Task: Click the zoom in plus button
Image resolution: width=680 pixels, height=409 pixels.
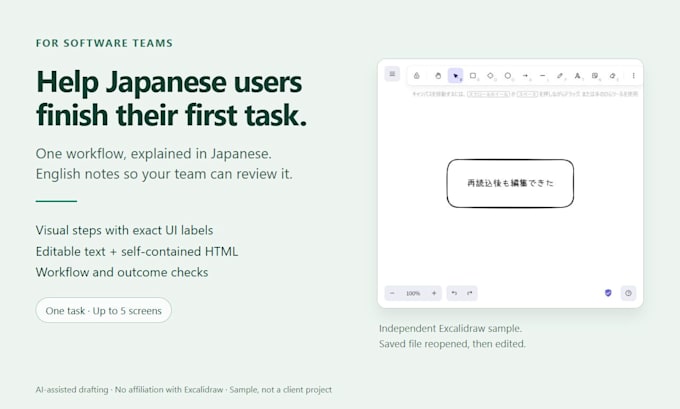Action: tap(434, 293)
